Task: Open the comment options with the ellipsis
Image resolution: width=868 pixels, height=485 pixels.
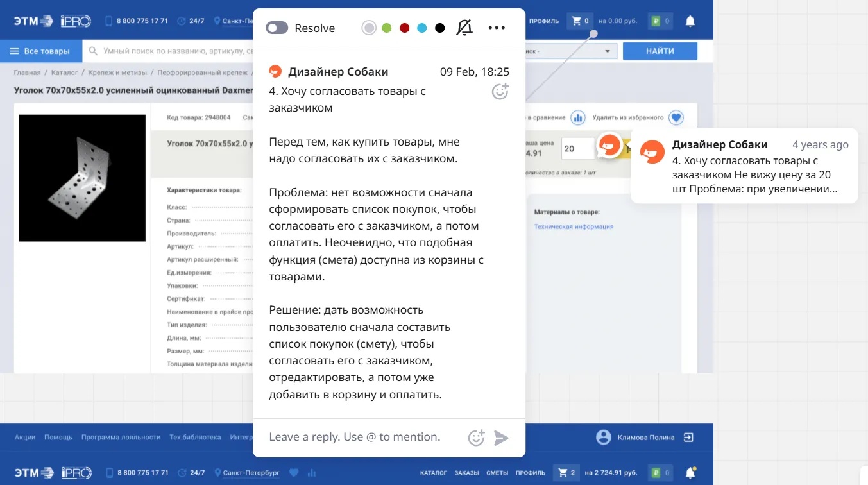Action: [x=497, y=28]
